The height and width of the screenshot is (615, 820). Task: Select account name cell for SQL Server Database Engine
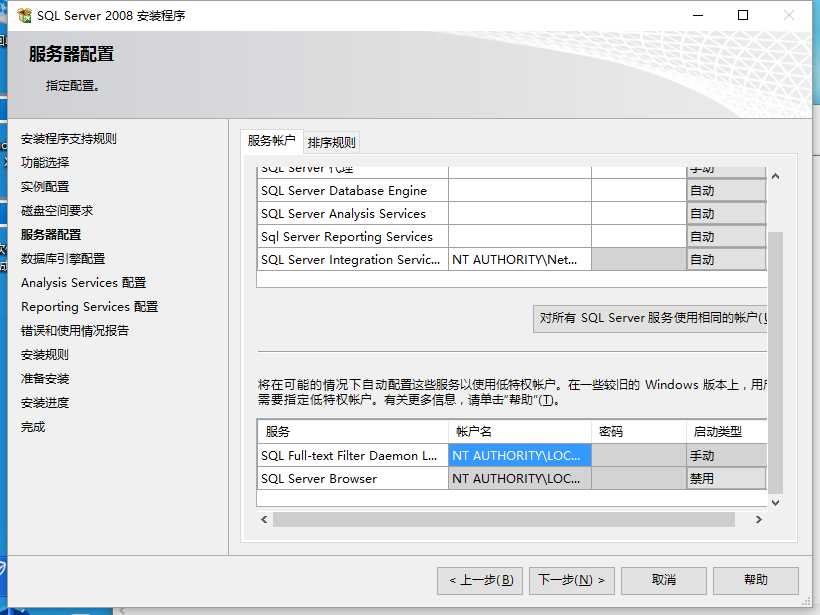(520, 191)
